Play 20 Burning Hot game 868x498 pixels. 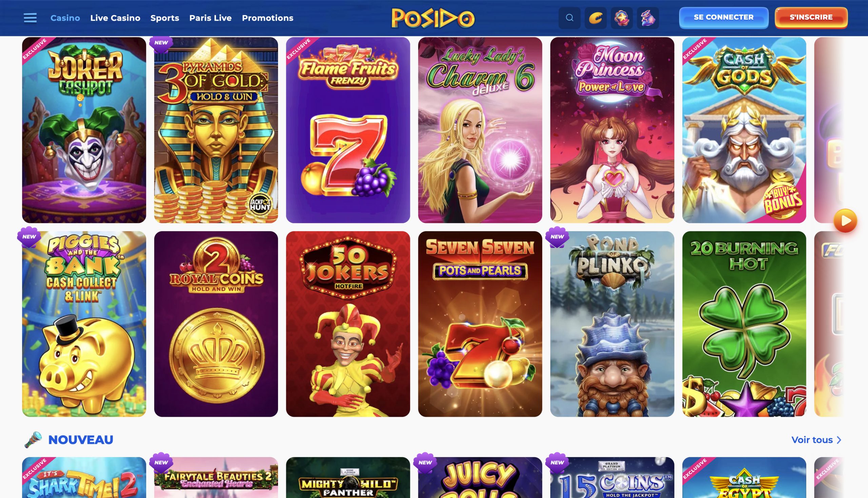pyautogui.click(x=744, y=324)
